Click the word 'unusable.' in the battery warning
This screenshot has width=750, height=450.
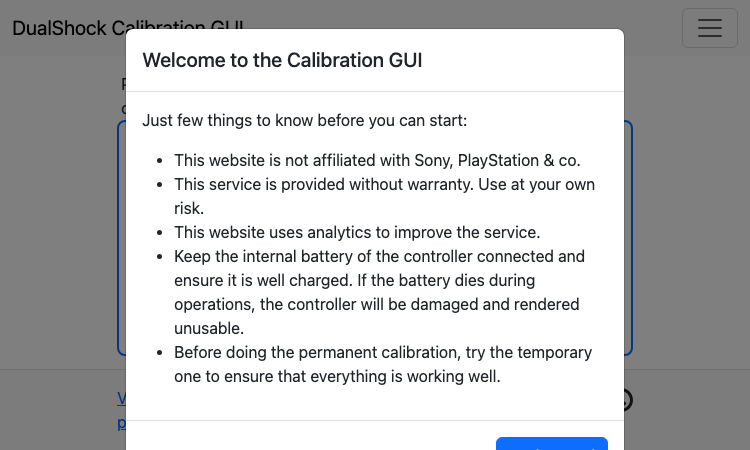coord(209,329)
